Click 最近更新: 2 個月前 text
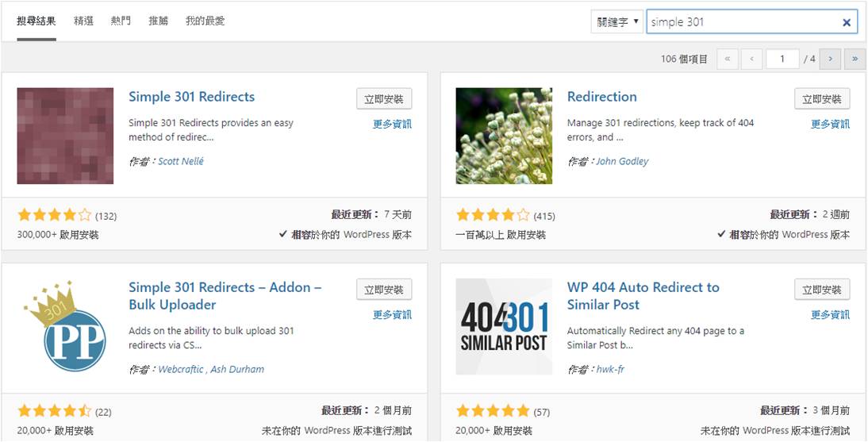Image resolution: width=868 pixels, height=442 pixels. click(x=367, y=410)
